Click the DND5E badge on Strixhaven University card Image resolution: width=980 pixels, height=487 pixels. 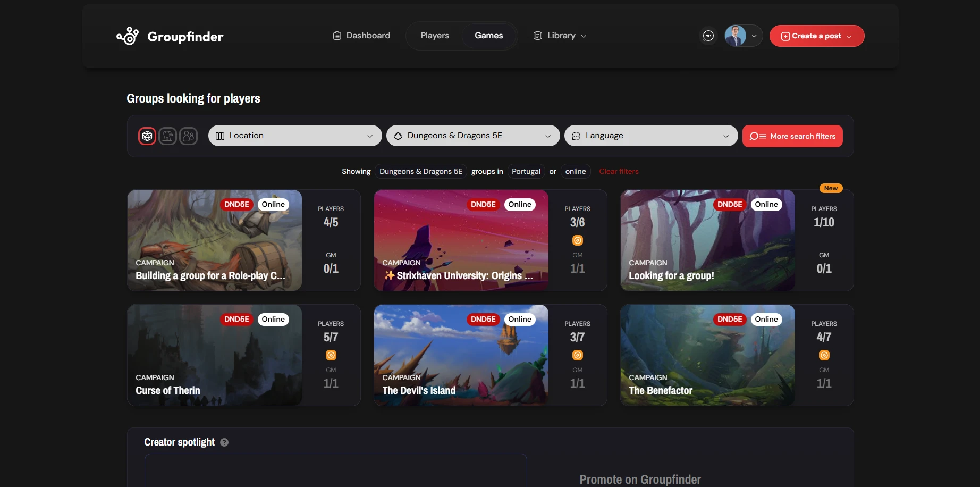(x=483, y=204)
